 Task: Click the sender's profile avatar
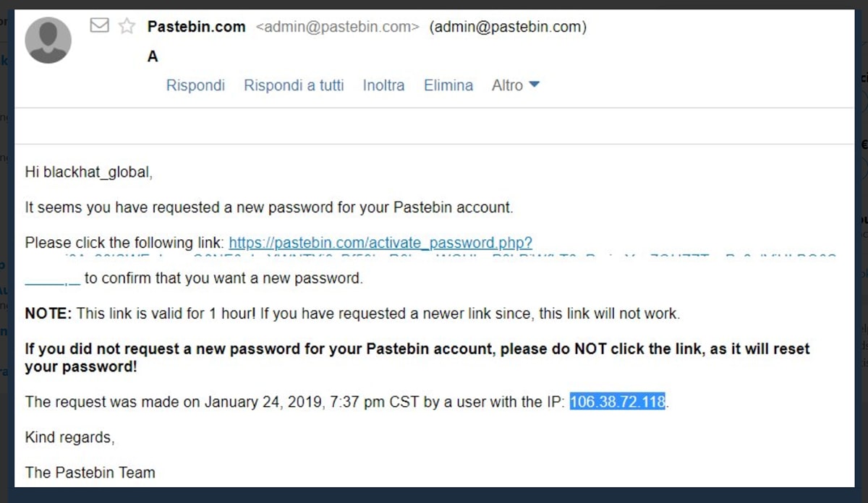pyautogui.click(x=48, y=40)
